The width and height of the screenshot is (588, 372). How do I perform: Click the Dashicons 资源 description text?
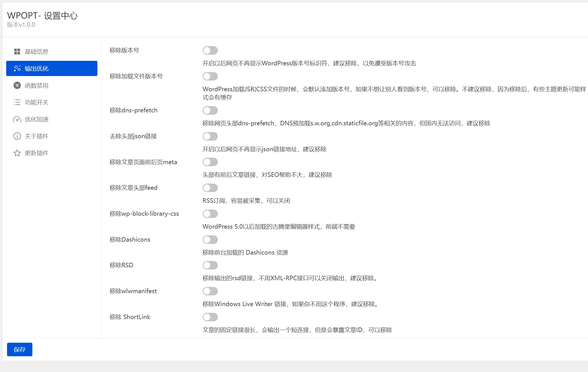tap(245, 253)
